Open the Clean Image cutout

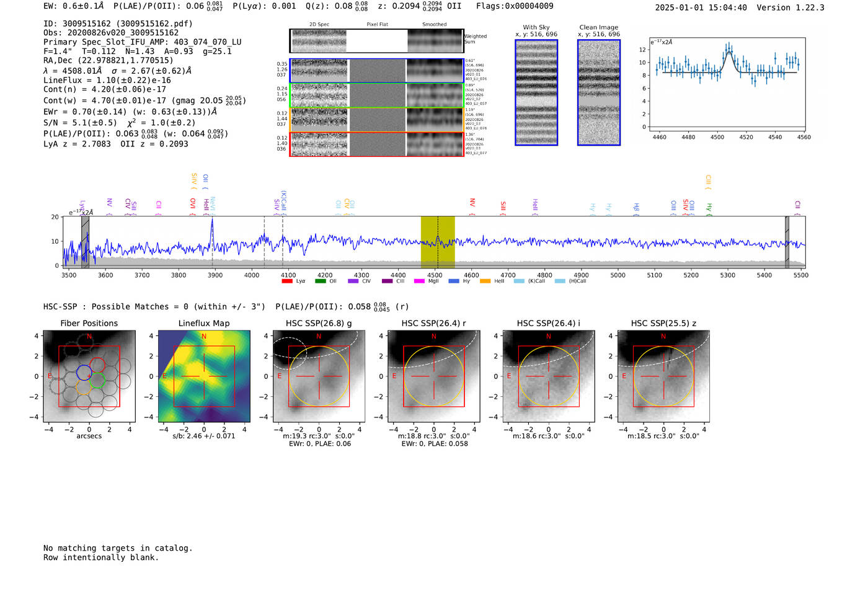pos(599,92)
